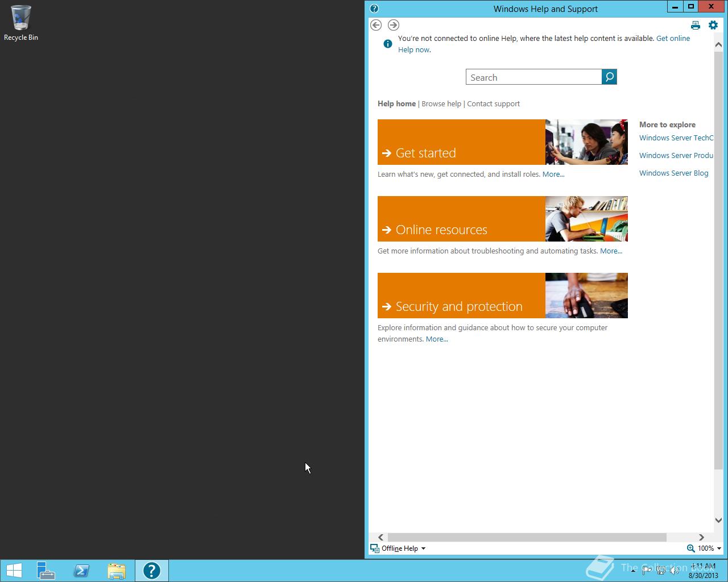728x582 pixels.
Task: Open Windows Server Blog link
Action: click(x=674, y=173)
